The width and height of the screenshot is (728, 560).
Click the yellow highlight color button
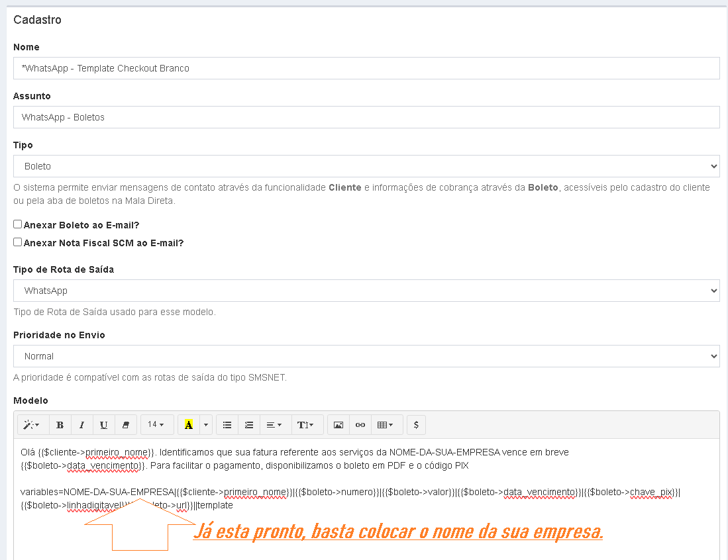189,425
